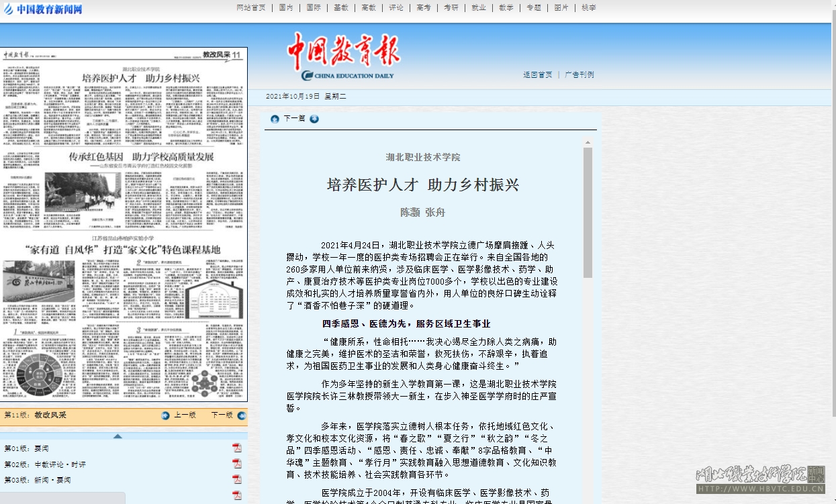Select 高考 in the top navigation
The image size is (836, 504).
pos(423,8)
